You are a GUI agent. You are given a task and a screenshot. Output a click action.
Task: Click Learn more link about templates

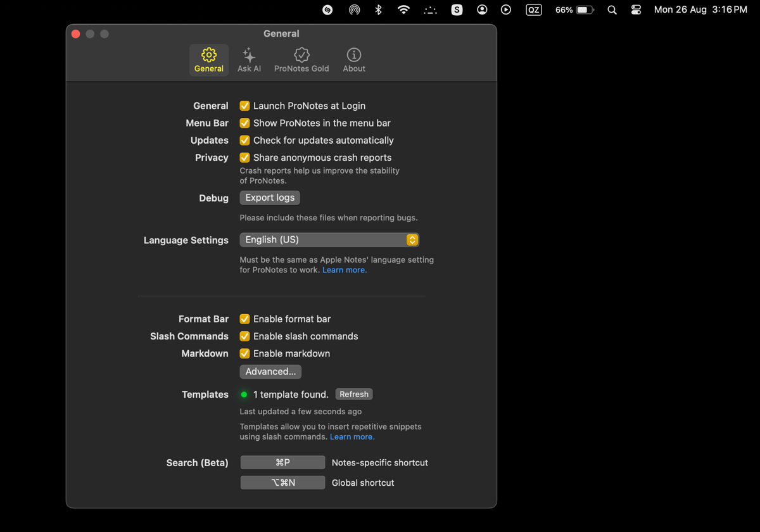[352, 437]
